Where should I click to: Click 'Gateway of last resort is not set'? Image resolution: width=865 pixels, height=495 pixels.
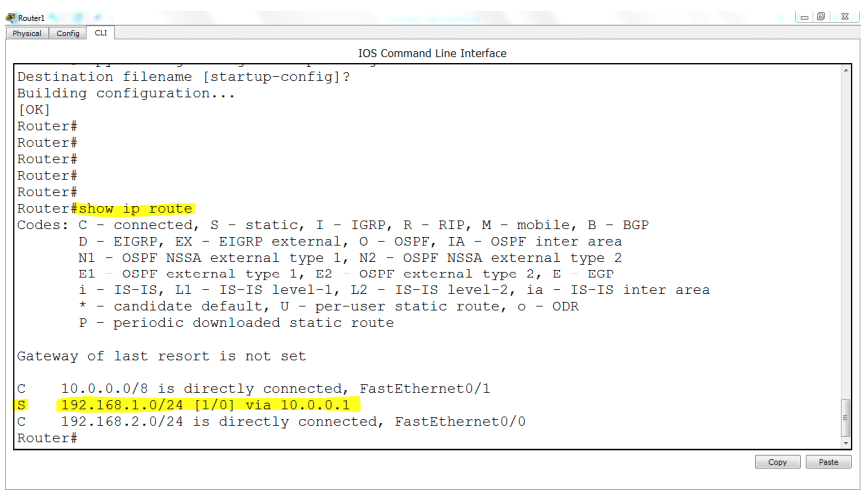161,356
